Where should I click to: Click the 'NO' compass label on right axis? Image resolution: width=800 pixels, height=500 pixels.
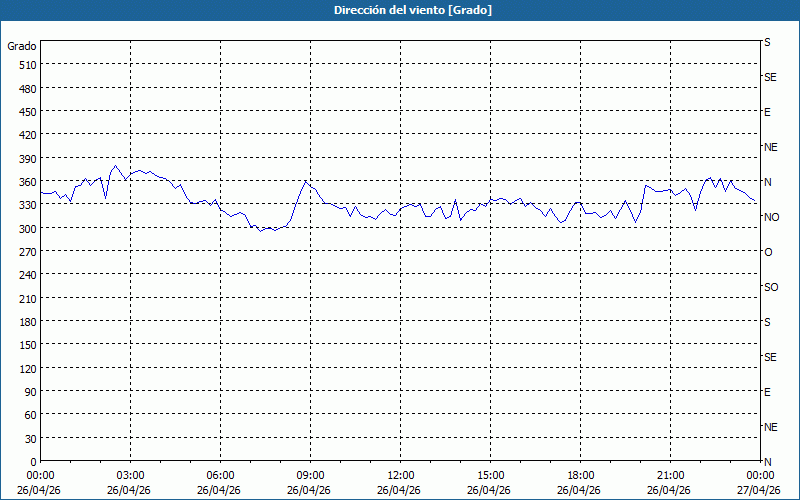pos(771,217)
